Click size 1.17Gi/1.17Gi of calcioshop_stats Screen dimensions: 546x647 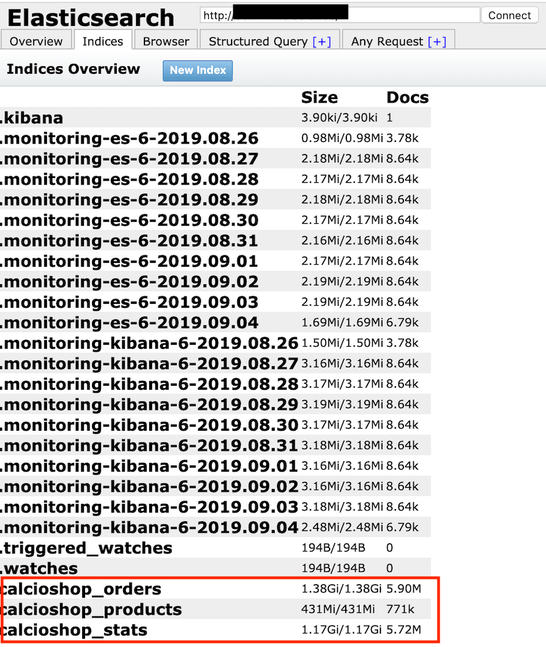point(341,630)
